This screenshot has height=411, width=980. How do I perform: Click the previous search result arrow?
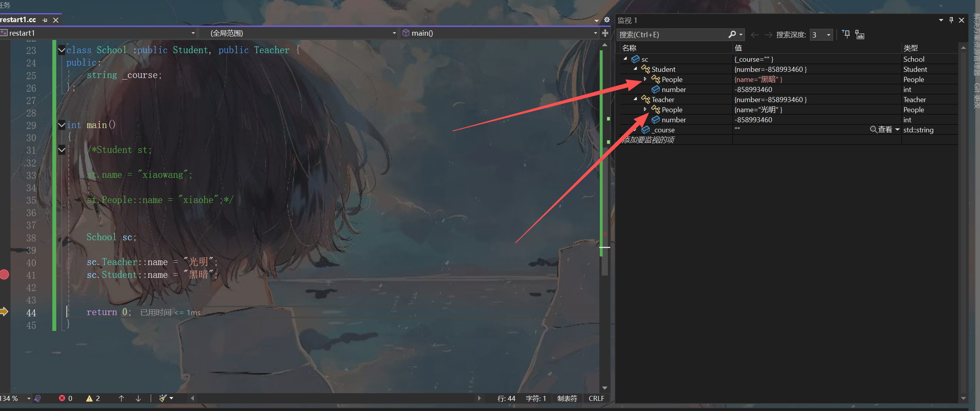[754, 35]
